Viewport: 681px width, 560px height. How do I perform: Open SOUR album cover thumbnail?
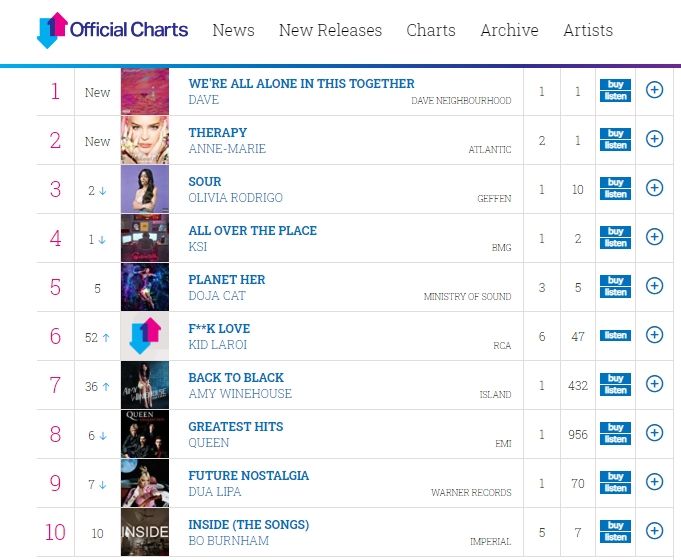(x=145, y=189)
